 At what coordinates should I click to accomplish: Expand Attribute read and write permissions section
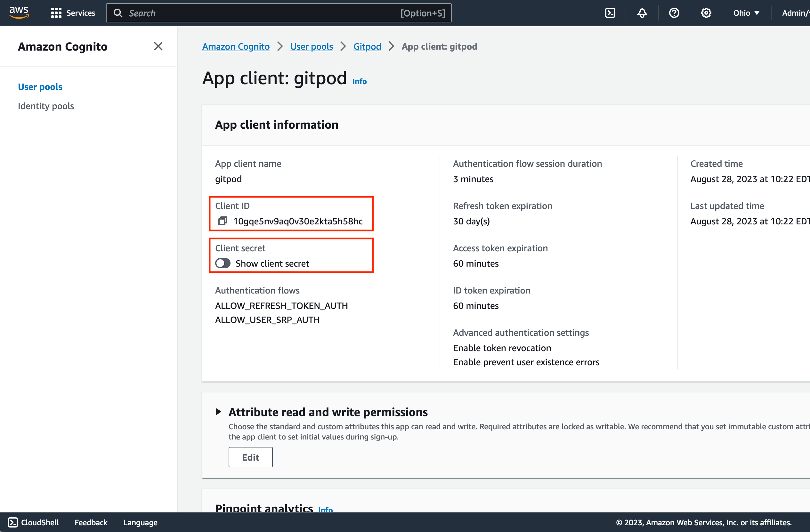(x=218, y=412)
